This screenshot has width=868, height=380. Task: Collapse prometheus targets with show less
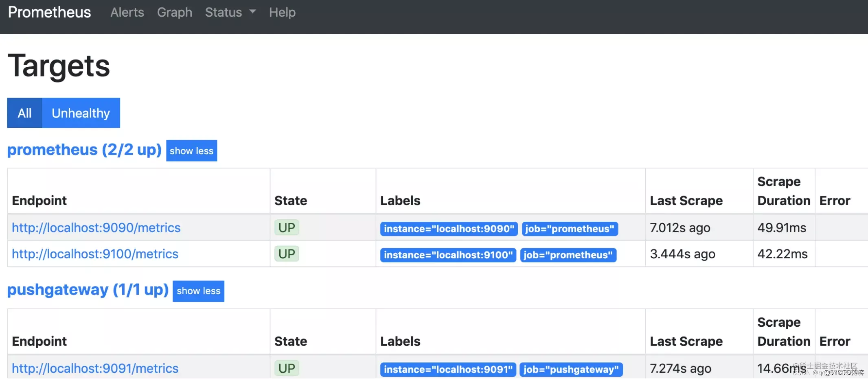coord(191,151)
